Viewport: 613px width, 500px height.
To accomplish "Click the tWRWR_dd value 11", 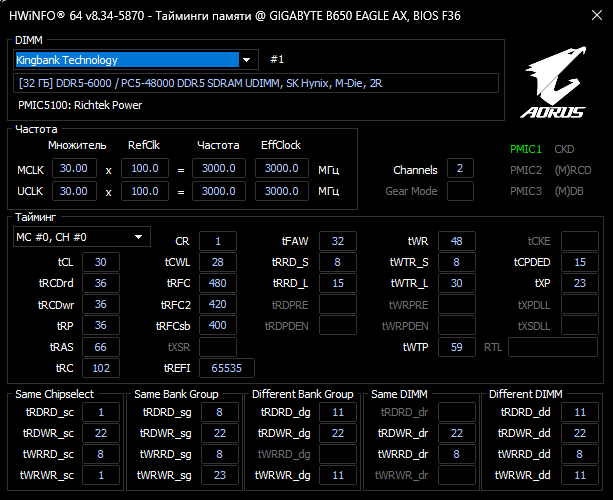I will pyautogui.click(x=580, y=475).
